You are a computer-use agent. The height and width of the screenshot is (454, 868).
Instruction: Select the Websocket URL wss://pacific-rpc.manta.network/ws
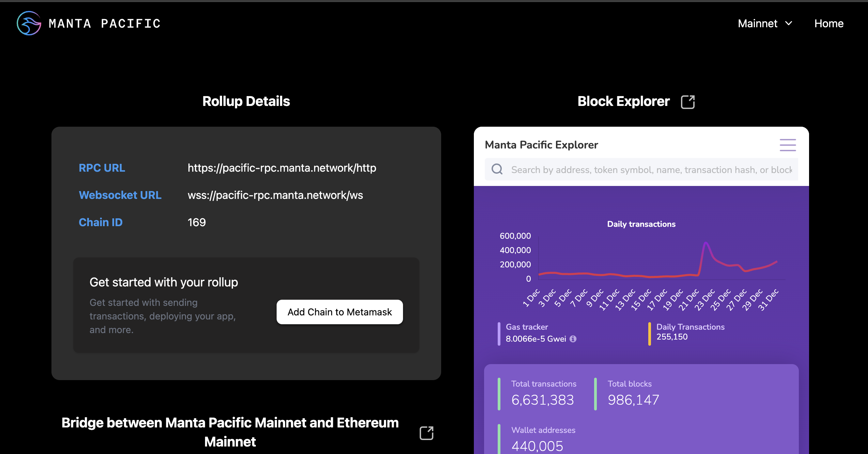click(x=275, y=195)
